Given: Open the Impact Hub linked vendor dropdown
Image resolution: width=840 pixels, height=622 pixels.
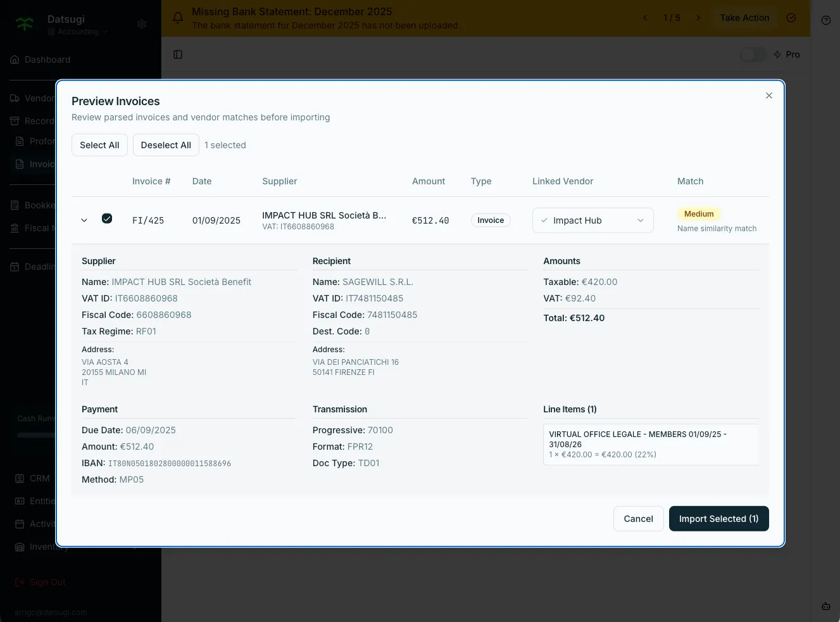Looking at the screenshot, I should click(x=592, y=220).
